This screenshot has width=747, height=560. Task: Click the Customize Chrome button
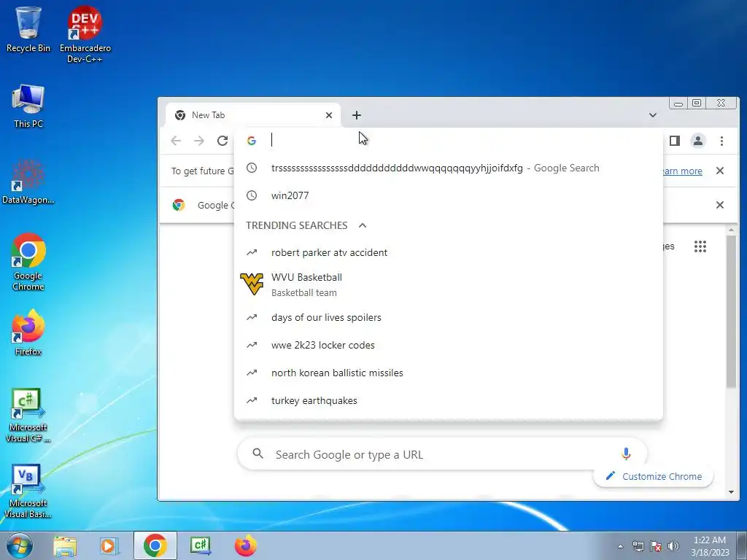[x=653, y=476]
